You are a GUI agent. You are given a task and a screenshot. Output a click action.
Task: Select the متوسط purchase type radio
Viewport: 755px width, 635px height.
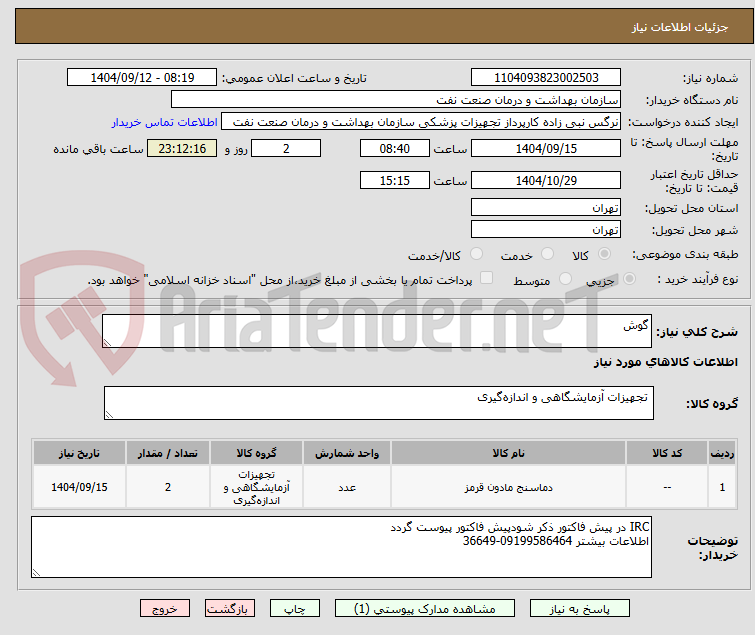coord(565,279)
